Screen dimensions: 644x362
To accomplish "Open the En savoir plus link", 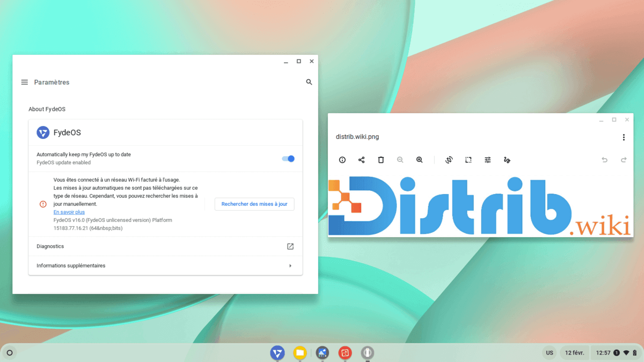I will [69, 212].
